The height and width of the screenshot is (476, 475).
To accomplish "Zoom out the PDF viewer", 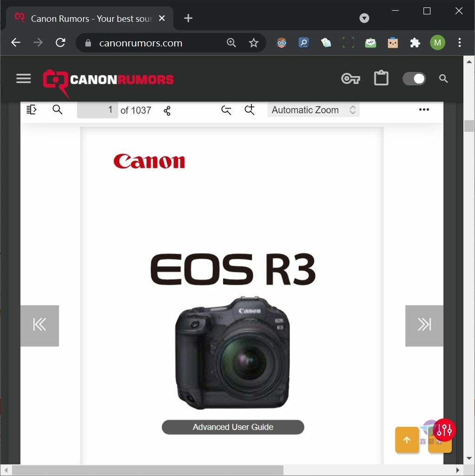I will tap(226, 110).
